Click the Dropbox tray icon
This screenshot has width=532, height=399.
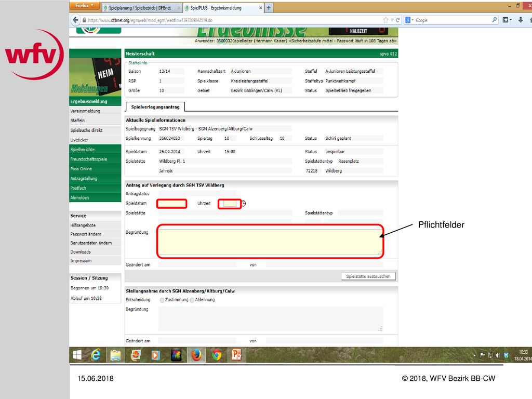[x=506, y=355]
